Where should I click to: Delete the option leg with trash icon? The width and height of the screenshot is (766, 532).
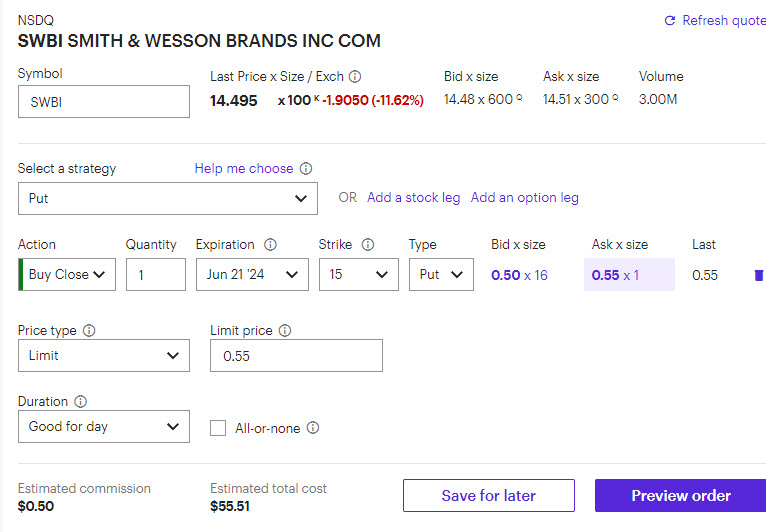pos(758,275)
